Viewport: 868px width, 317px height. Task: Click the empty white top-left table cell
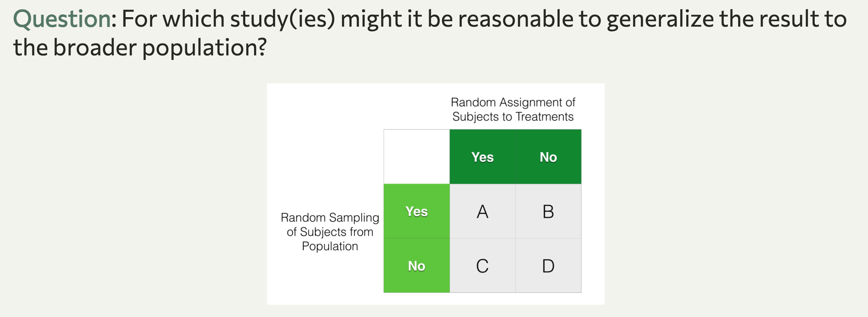point(416,157)
